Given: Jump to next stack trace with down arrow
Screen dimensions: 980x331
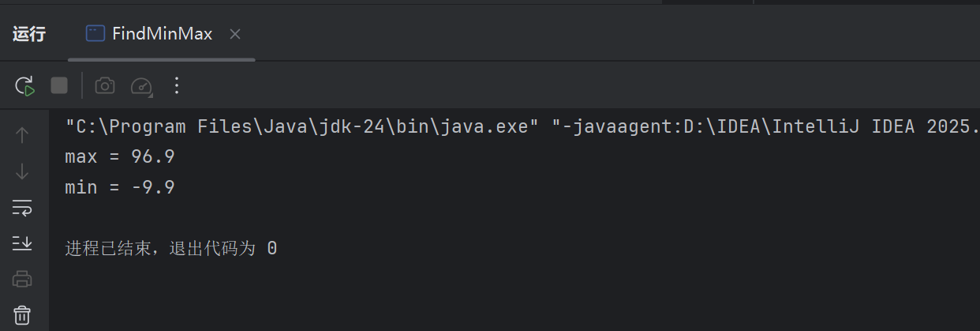Looking at the screenshot, I should pyautogui.click(x=22, y=171).
